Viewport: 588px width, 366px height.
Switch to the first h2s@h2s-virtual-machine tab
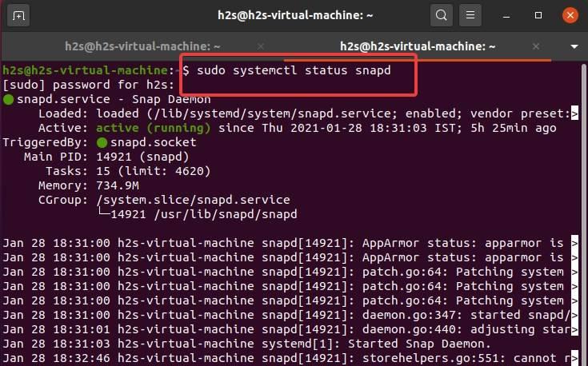click(x=142, y=46)
